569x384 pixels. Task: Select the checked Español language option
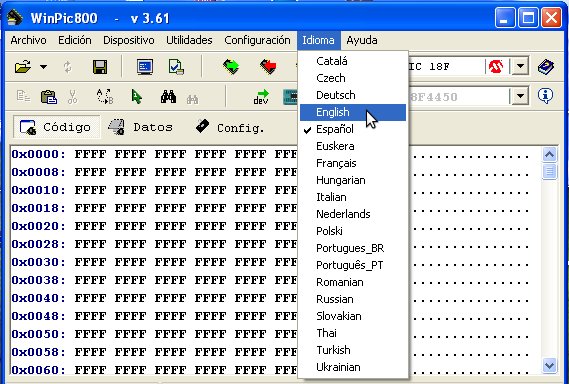pyautogui.click(x=353, y=129)
